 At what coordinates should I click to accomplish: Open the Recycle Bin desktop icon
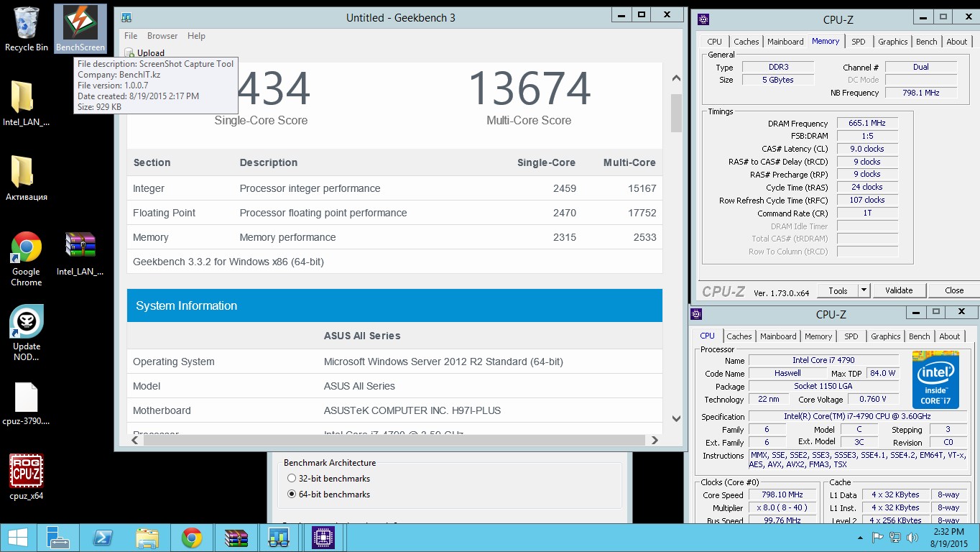(27, 29)
